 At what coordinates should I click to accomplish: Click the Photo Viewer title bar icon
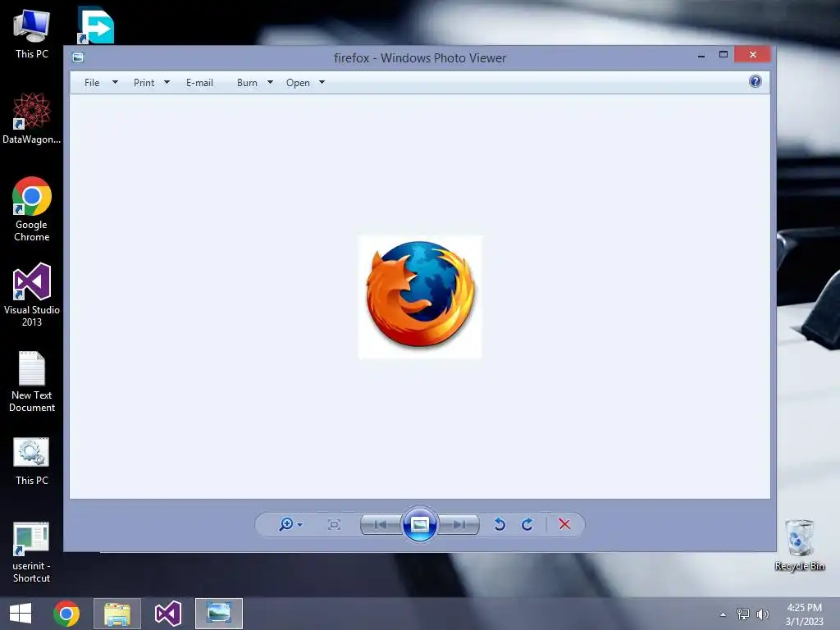pos(78,57)
